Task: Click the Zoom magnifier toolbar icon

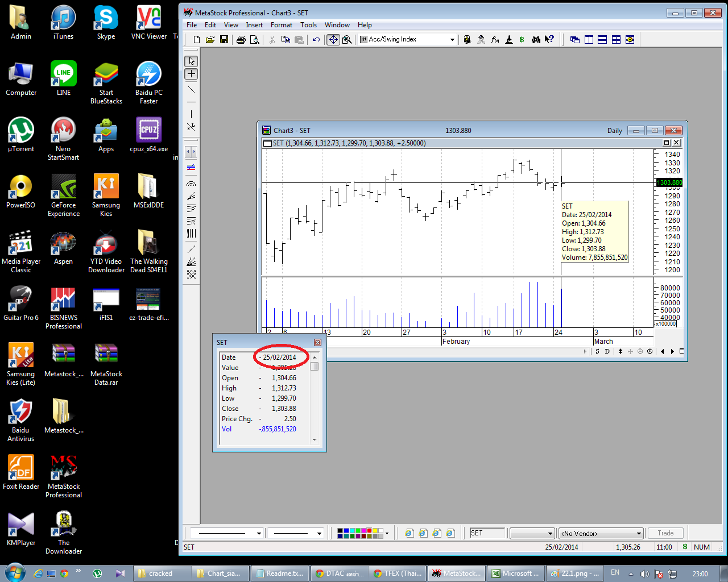Action: [x=347, y=40]
